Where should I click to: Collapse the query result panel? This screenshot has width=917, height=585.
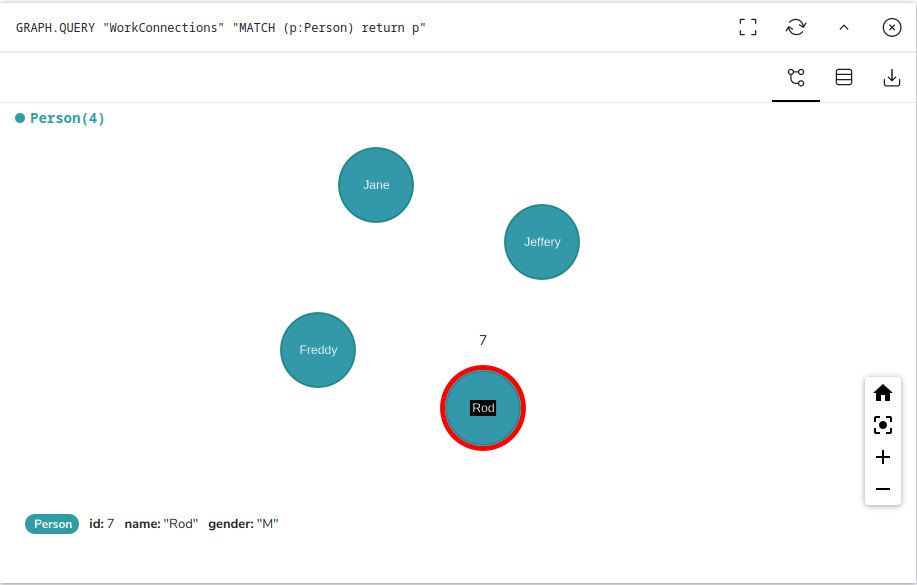pos(844,27)
